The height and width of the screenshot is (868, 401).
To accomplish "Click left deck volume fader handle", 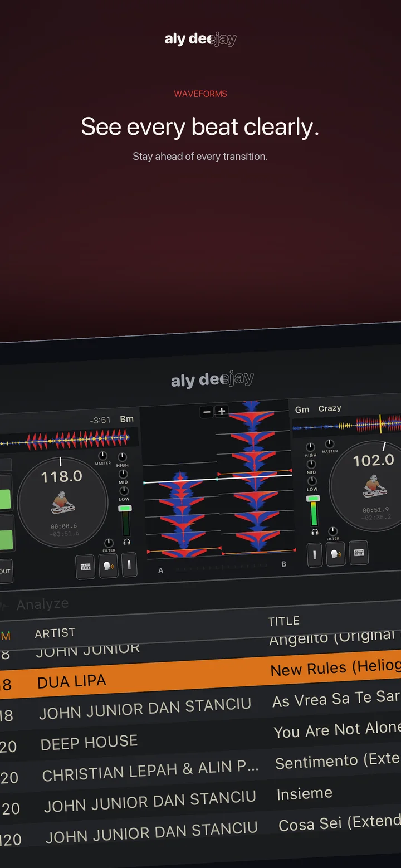I will click(x=125, y=509).
